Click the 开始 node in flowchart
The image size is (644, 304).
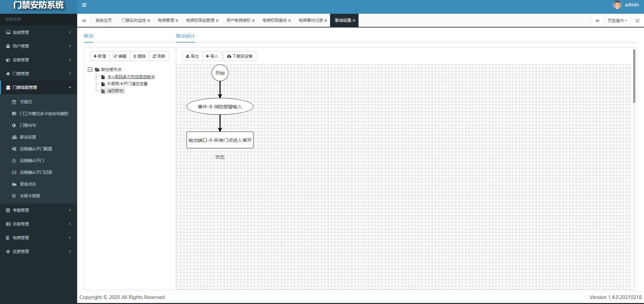click(220, 73)
